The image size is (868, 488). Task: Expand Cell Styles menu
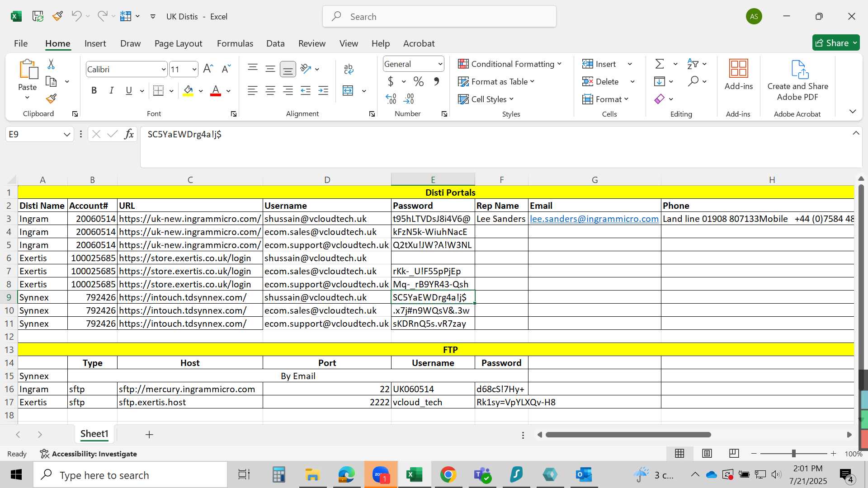486,99
